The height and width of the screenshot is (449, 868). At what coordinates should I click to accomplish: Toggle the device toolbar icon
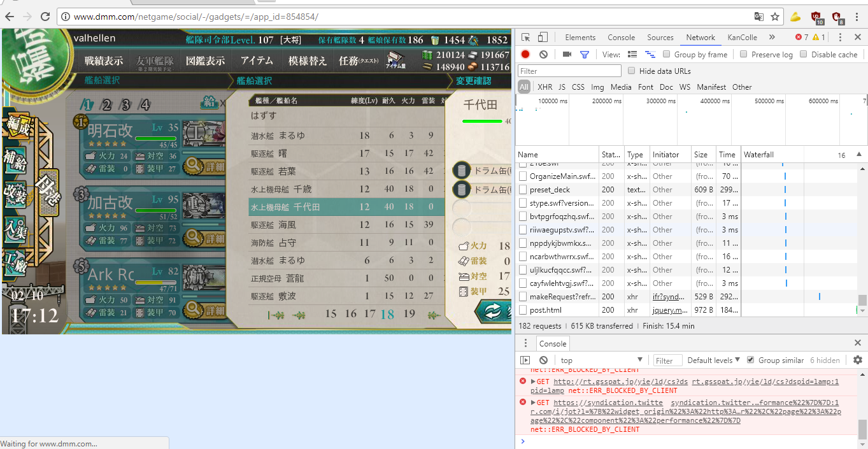coord(543,38)
